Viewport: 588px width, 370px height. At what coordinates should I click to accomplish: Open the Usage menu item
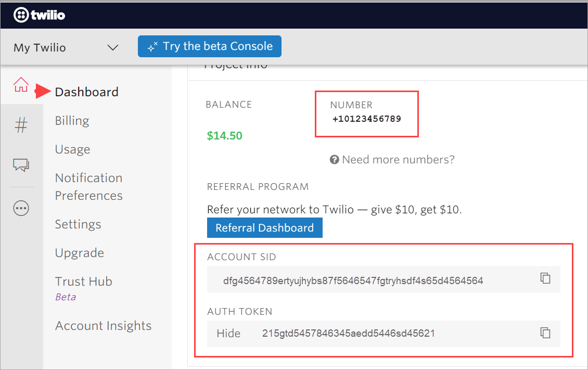[x=72, y=149]
